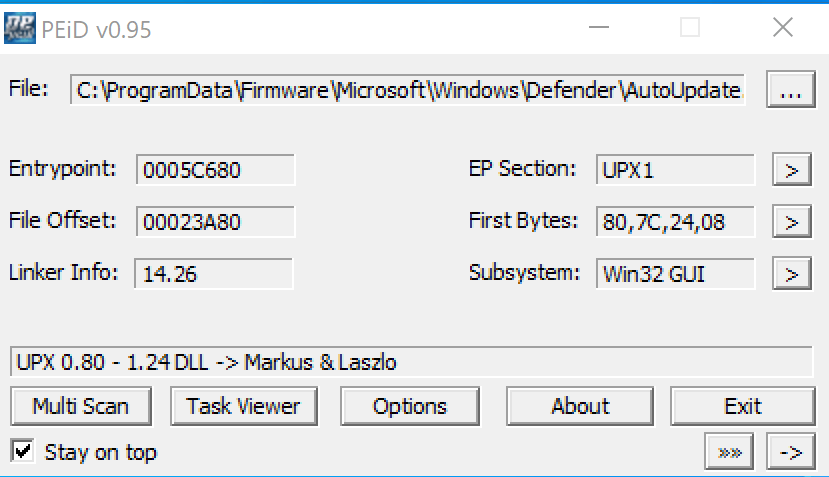Click the Exit button
Image resolution: width=829 pixels, height=477 pixels.
(x=742, y=406)
